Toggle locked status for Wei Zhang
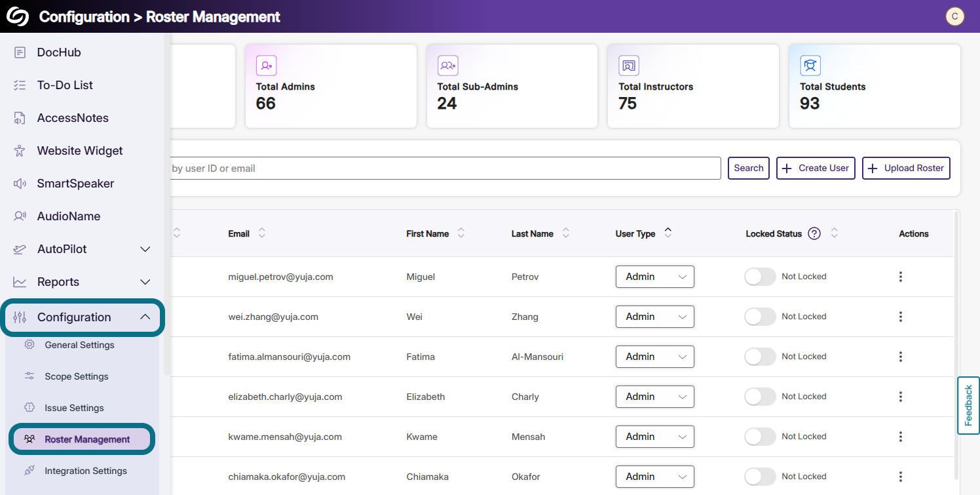The width and height of the screenshot is (980, 495). coord(760,317)
